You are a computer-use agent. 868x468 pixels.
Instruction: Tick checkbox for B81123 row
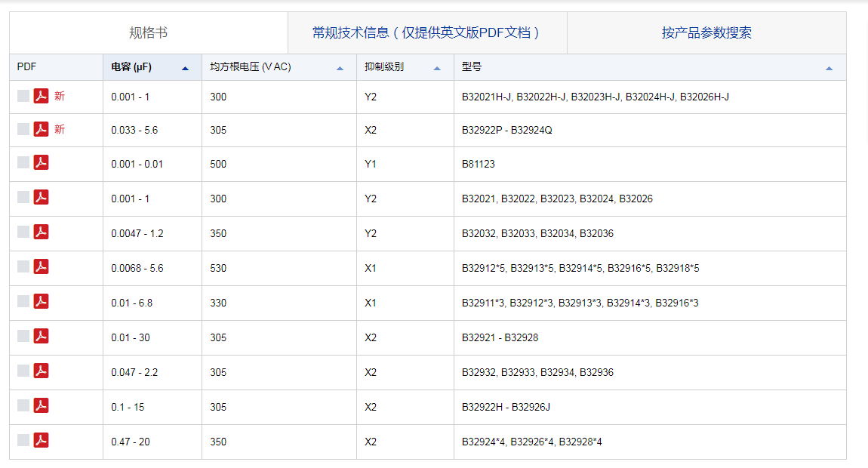point(23,162)
